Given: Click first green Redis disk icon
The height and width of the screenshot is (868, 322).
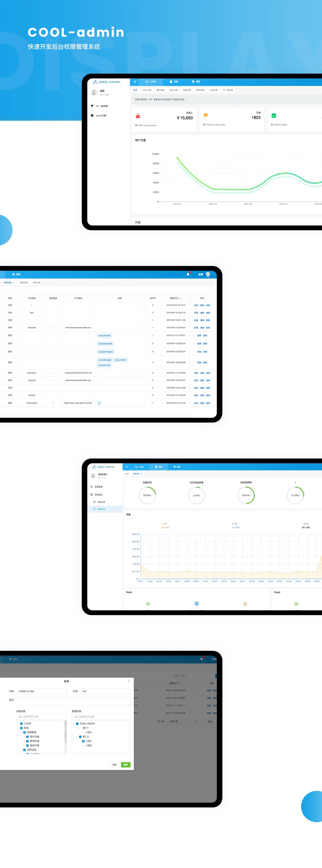Looking at the screenshot, I should [x=148, y=604].
